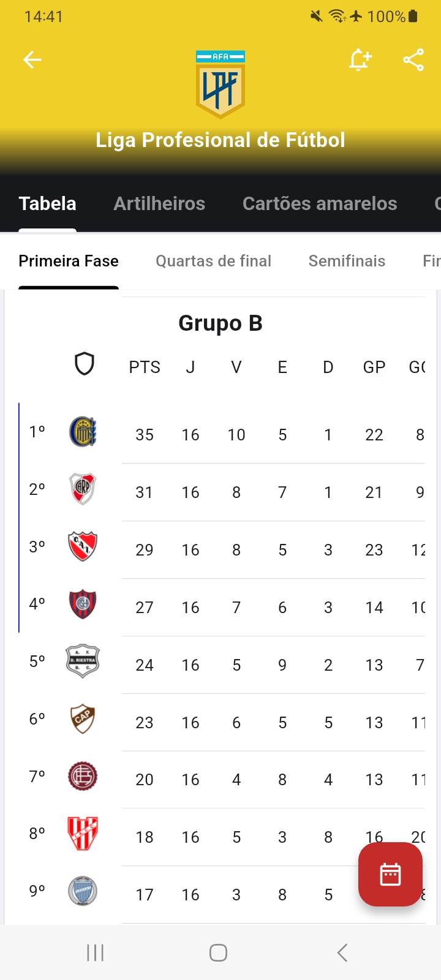Image resolution: width=441 pixels, height=980 pixels.
Task: Open the River Plate crest in 2nd place
Action: pos(83,489)
